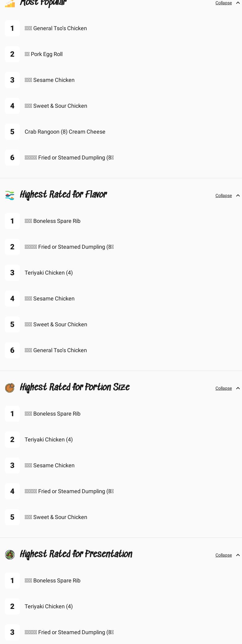
Task: Collapse the Most Popular section chevron
Action: tap(238, 3)
